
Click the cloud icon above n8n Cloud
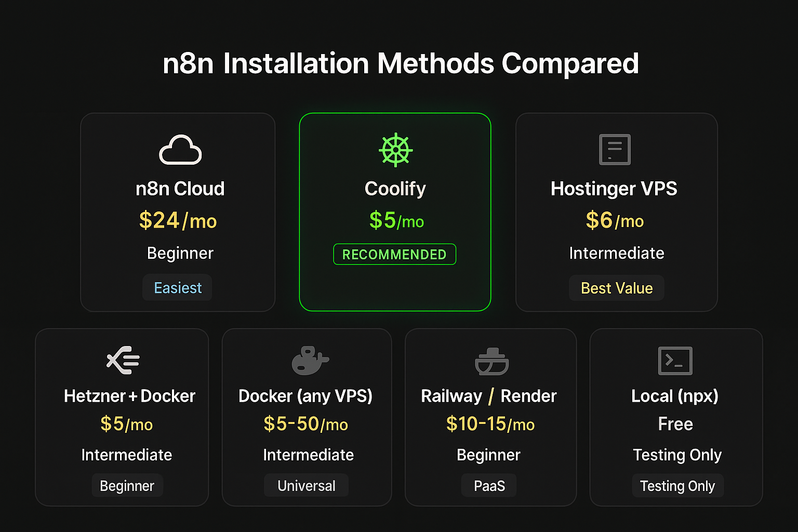[180, 150]
